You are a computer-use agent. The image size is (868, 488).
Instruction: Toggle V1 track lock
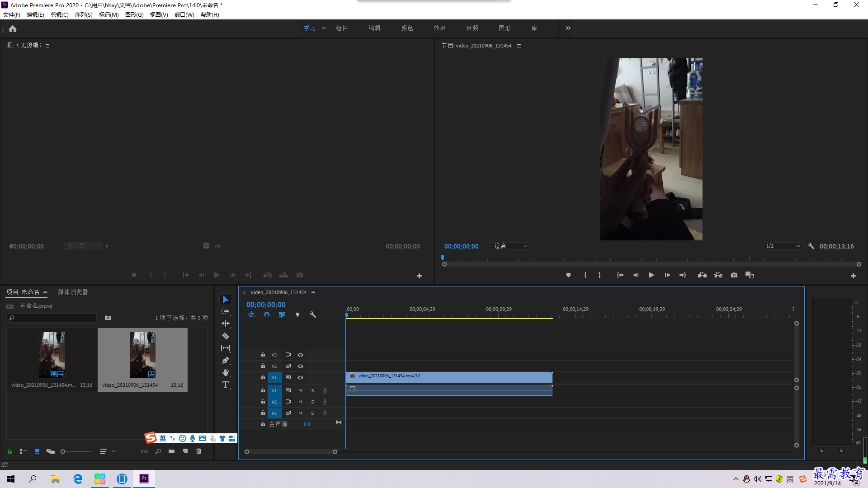[x=263, y=377]
